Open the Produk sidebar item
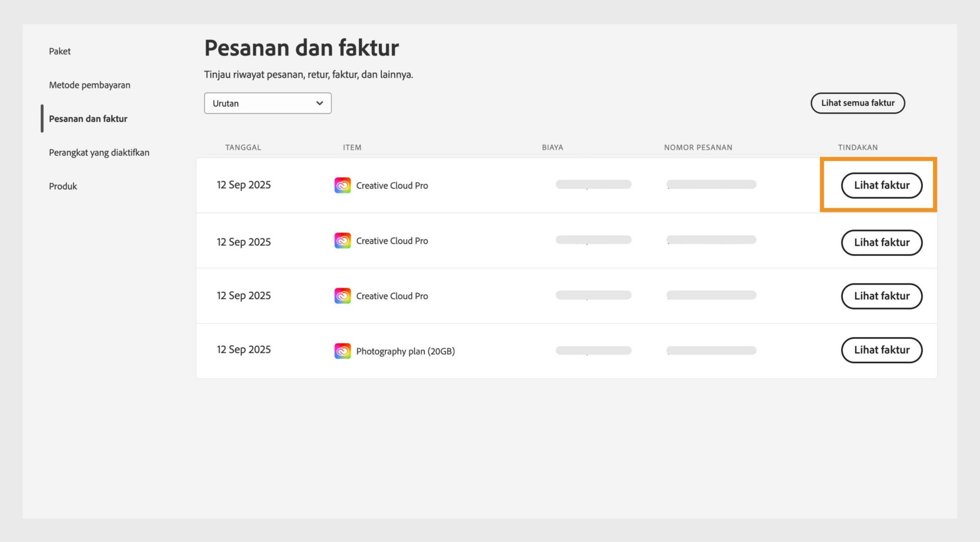Screen dimensions: 980x542 click(63, 186)
